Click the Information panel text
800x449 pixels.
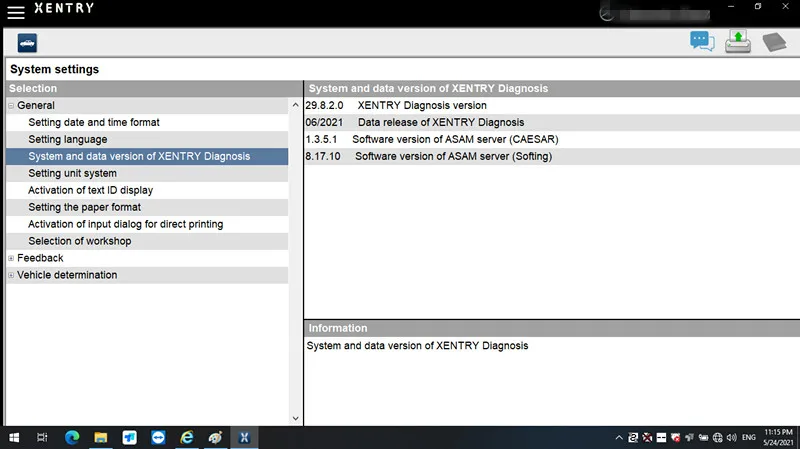point(417,346)
